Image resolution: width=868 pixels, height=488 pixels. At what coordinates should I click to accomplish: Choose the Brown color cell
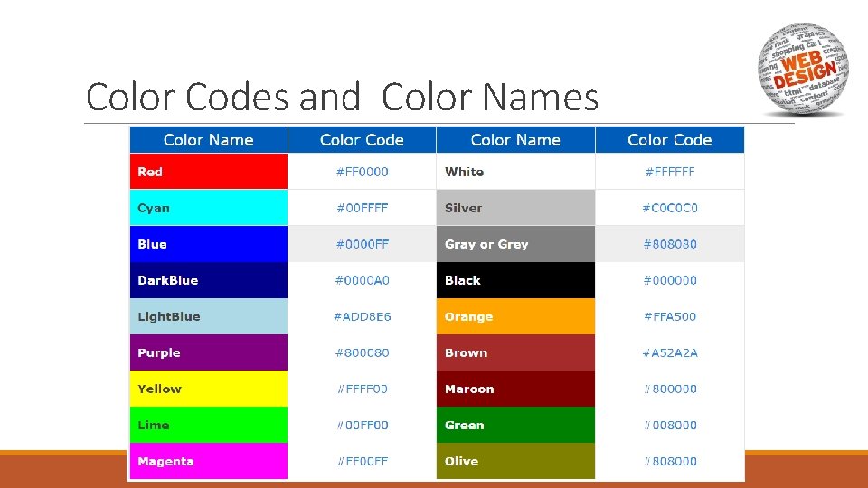516,352
